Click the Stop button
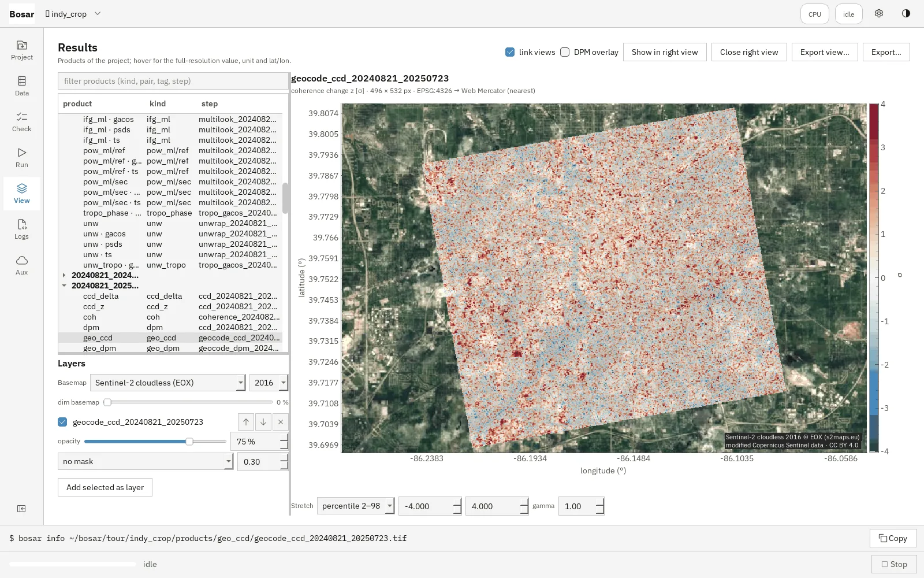 [x=894, y=564]
